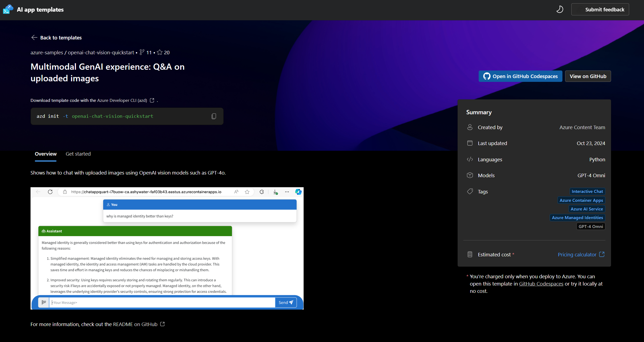This screenshot has height=342, width=644.
Task: Click the Last updated calendar icon
Action: 470,143
